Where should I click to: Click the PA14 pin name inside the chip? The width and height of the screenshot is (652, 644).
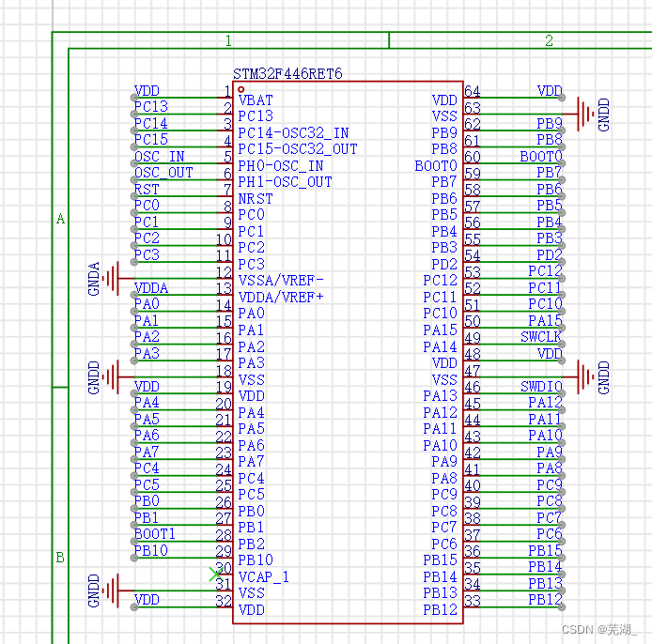coord(440,346)
